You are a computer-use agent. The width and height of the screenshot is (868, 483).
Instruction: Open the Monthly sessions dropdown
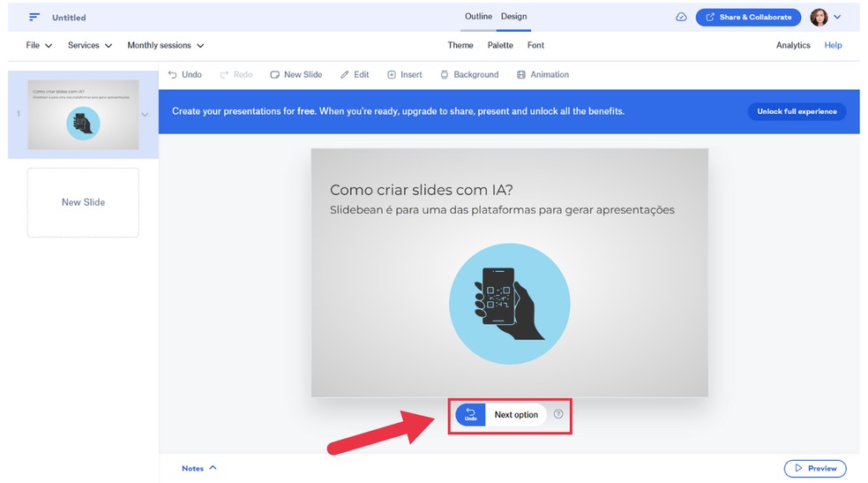tap(165, 45)
